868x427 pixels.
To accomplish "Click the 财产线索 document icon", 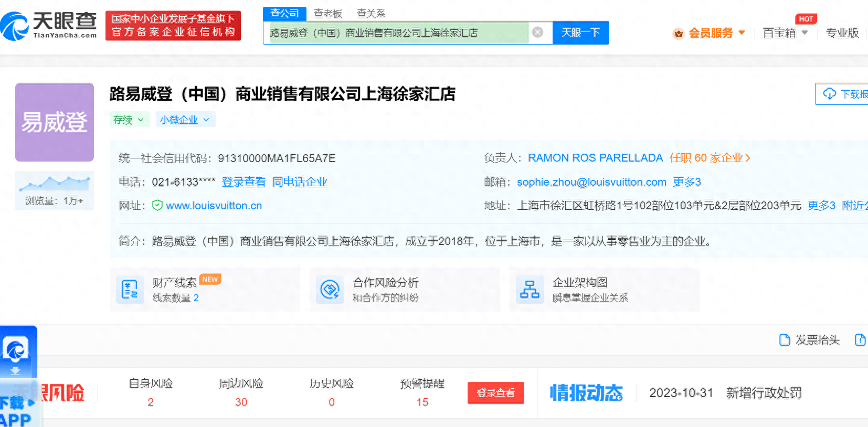I will coord(130,289).
